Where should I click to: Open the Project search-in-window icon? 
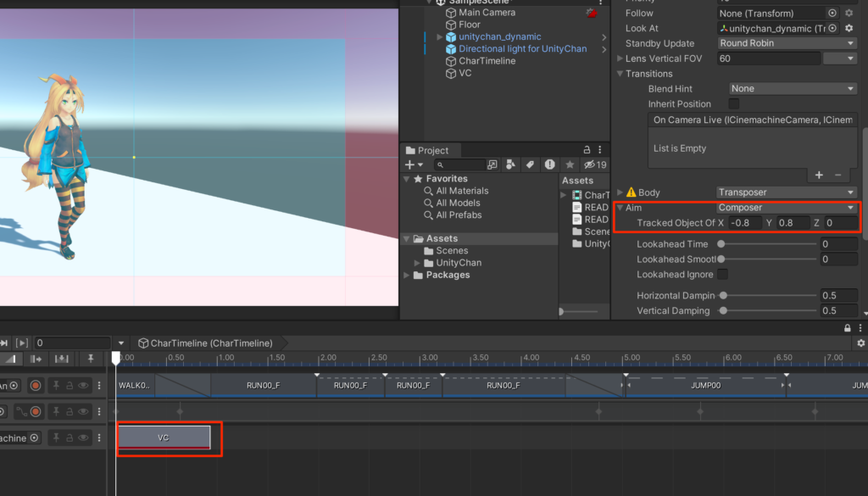(492, 164)
